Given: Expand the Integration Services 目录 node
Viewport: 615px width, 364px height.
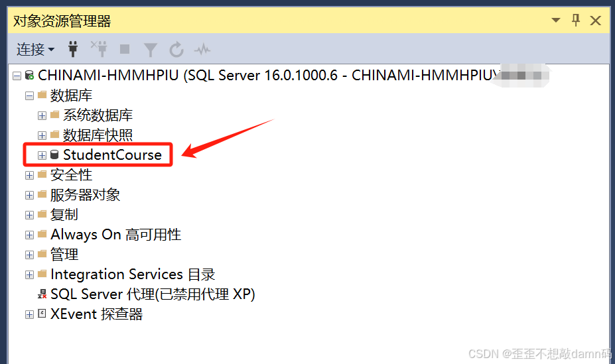Looking at the screenshot, I should 29,275.
